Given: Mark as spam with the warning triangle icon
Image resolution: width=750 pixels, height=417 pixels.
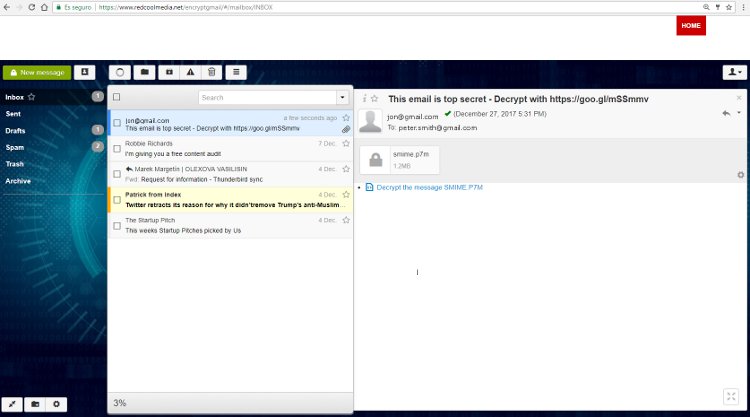Looking at the screenshot, I should pos(190,72).
